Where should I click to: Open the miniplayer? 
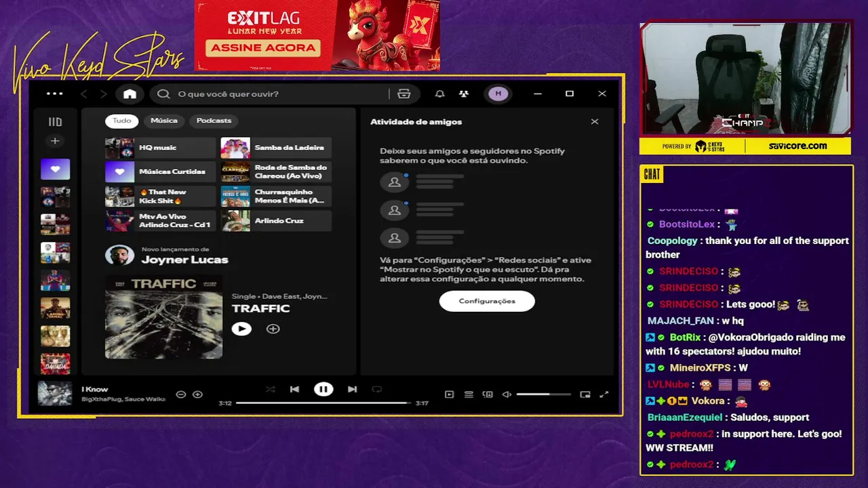click(x=585, y=394)
